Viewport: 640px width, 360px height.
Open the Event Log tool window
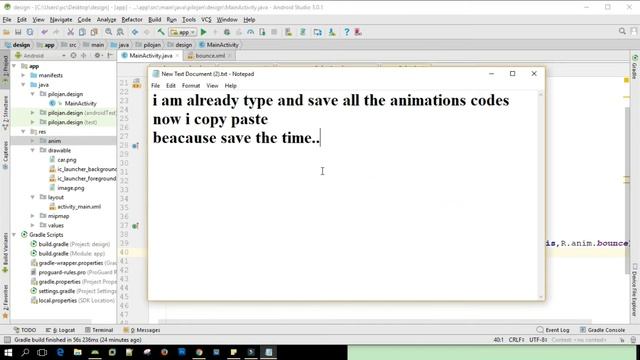553,330
